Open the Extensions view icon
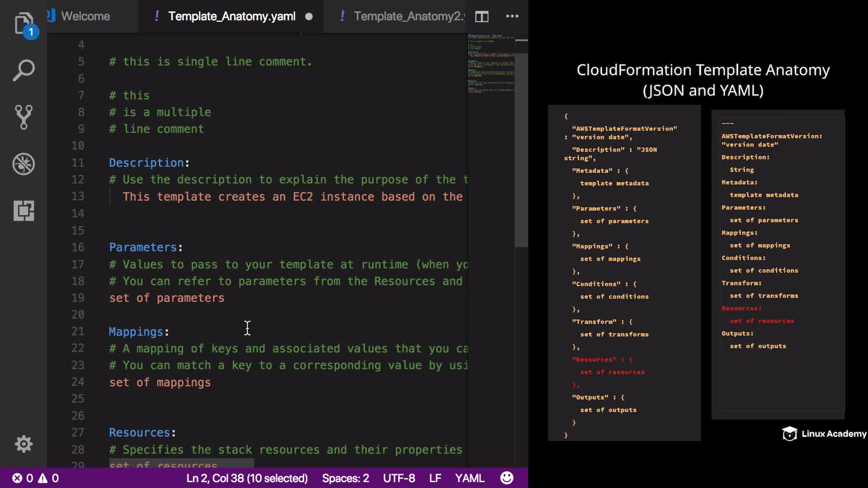 [x=24, y=211]
